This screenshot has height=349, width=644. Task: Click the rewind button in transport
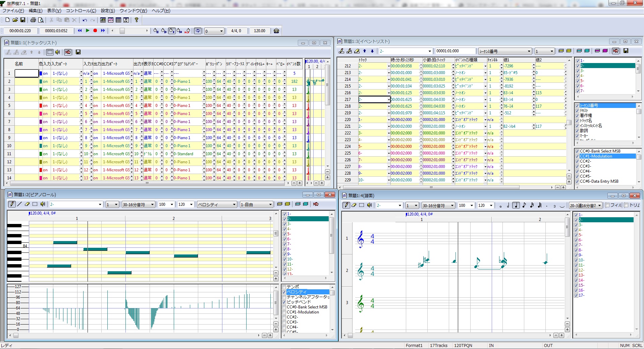pos(80,31)
